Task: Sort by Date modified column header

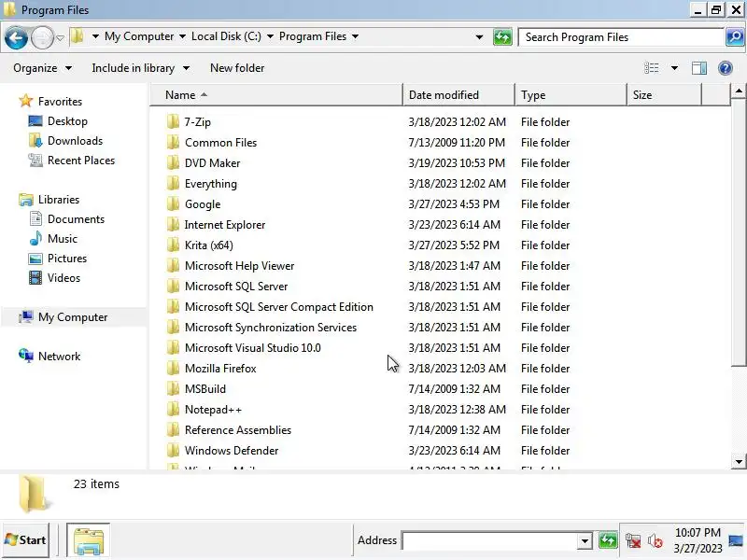Action: pyautogui.click(x=458, y=95)
